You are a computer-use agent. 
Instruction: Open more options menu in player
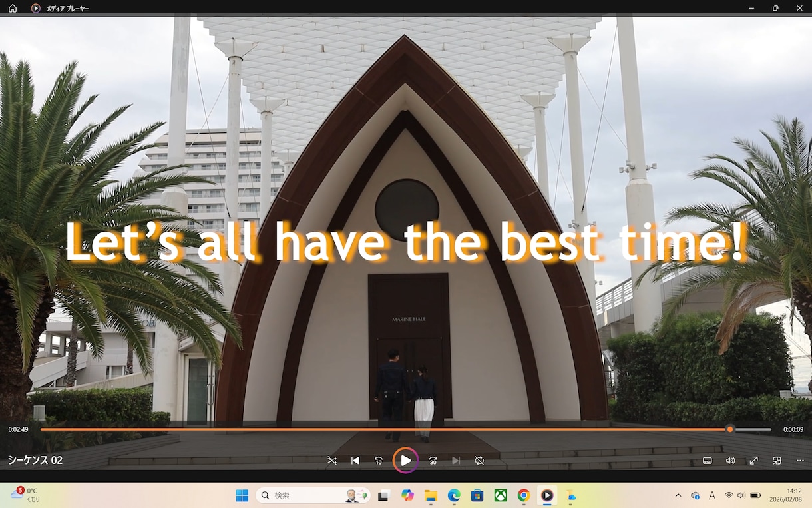(800, 461)
